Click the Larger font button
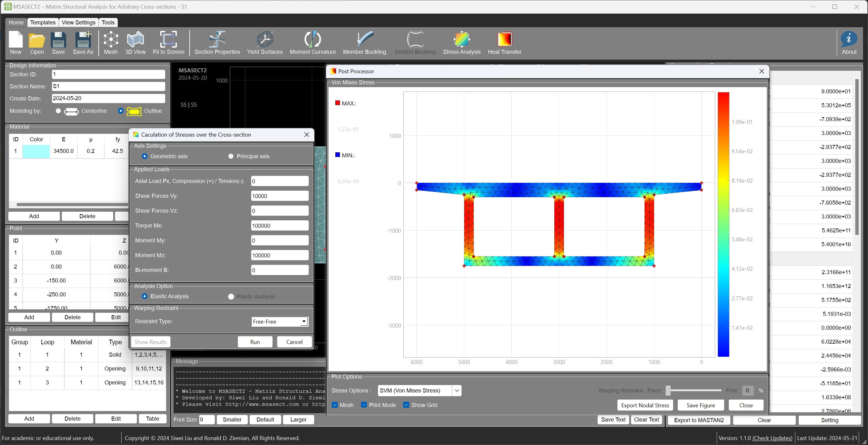868x445 pixels. (x=298, y=419)
